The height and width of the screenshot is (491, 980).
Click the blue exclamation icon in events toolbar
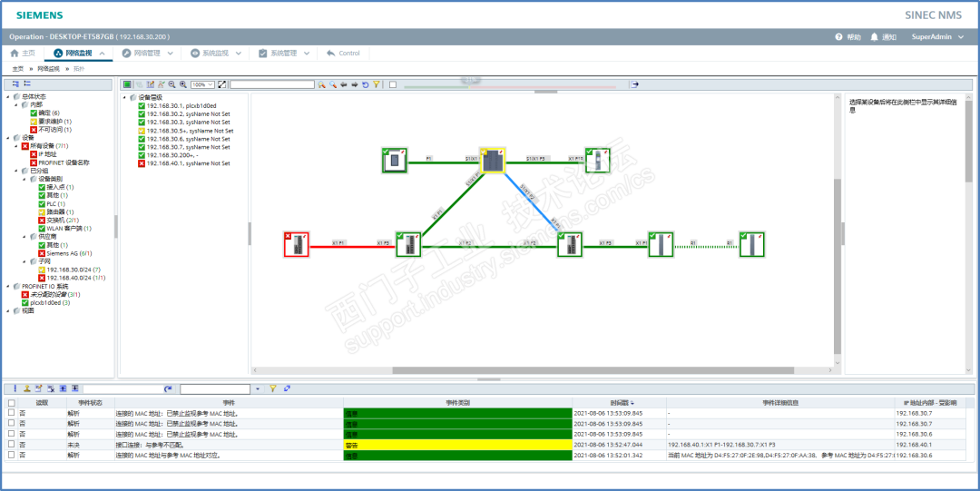pyautogui.click(x=15, y=388)
